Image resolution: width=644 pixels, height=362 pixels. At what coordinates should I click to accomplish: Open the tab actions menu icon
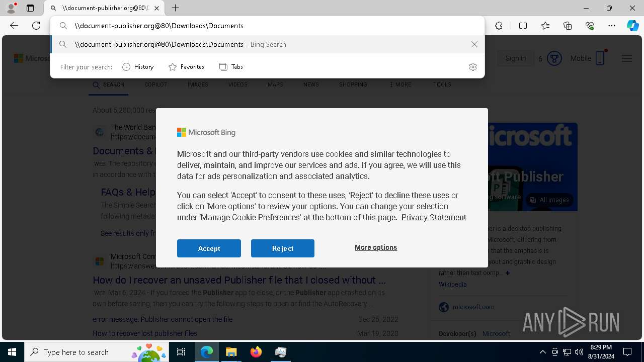tap(30, 8)
